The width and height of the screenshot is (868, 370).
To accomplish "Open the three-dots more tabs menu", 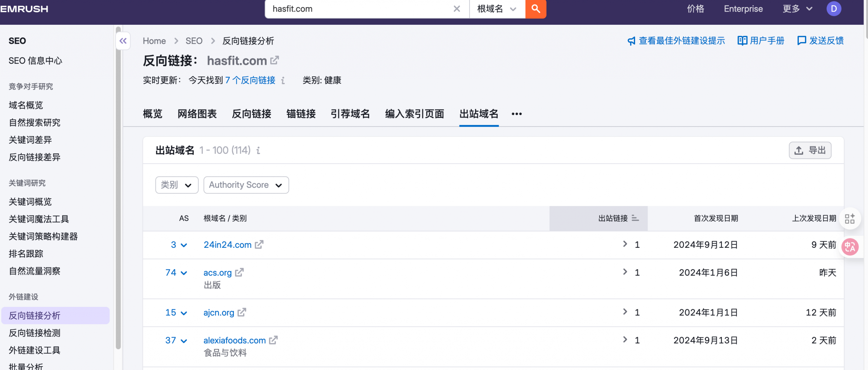I will pos(517,114).
